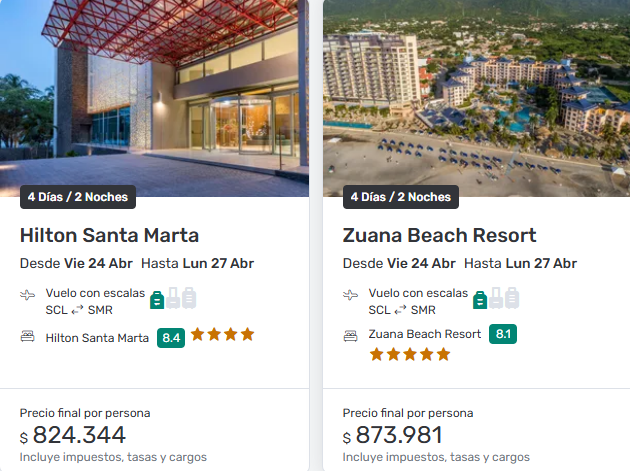Click the green backpack icon in Hilton card
Screen dimensions: 630x471
[x=157, y=298]
